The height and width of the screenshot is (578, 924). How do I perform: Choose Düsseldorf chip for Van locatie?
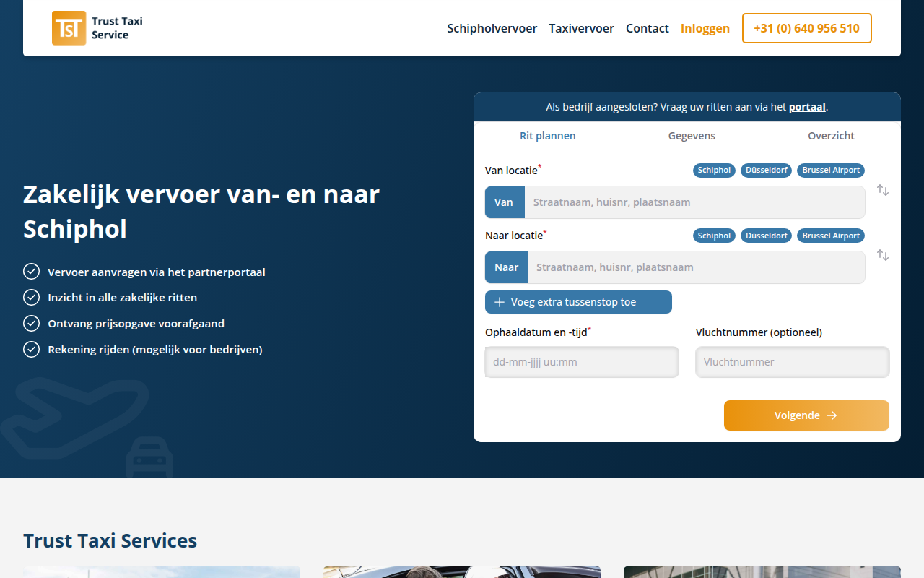click(766, 171)
